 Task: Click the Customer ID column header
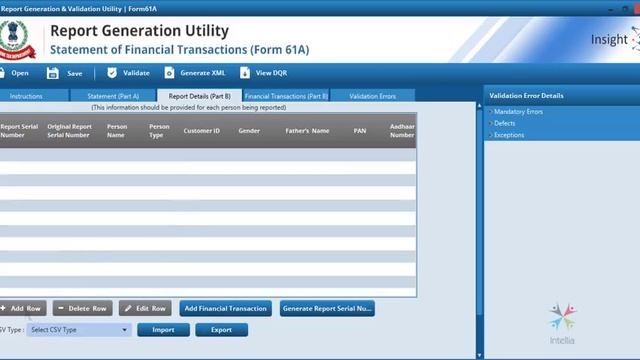tap(202, 131)
